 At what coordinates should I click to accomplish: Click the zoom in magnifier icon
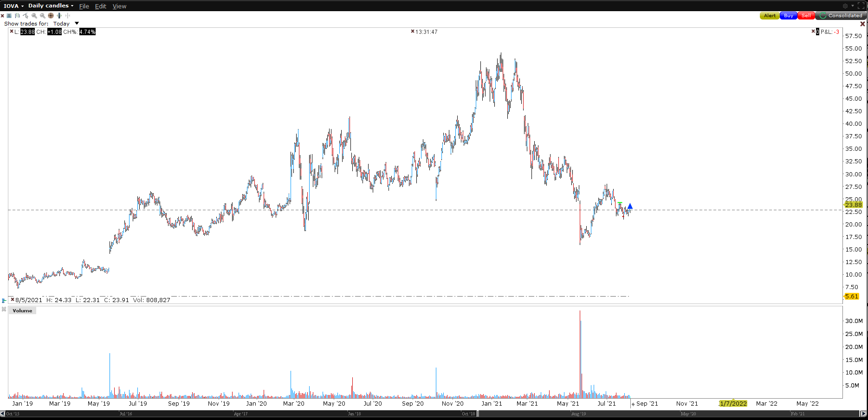coord(34,15)
